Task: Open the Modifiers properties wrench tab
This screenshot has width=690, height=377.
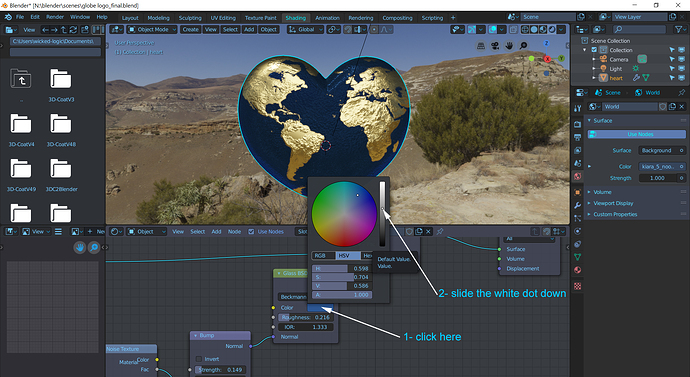Action: pos(578,205)
